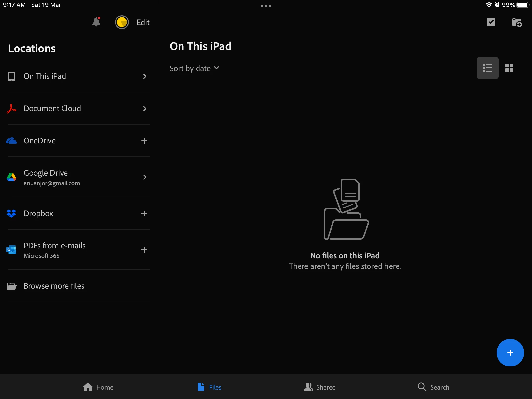Switch to the Shared tab
The width and height of the screenshot is (532, 399).
point(319,387)
